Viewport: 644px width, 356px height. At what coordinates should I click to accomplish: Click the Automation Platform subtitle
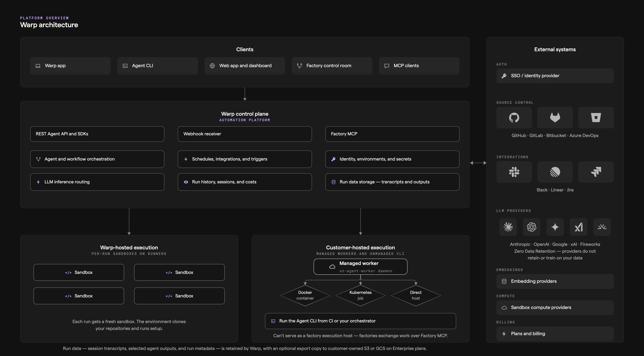coord(245,120)
